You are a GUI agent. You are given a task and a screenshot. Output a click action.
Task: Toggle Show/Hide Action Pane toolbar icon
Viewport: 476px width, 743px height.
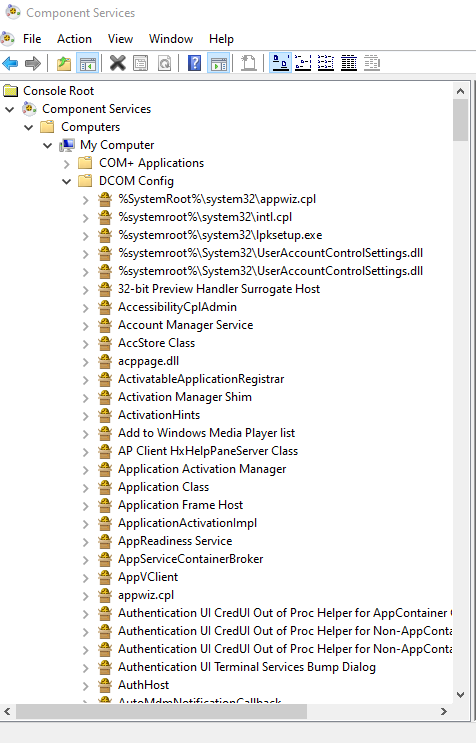(219, 63)
